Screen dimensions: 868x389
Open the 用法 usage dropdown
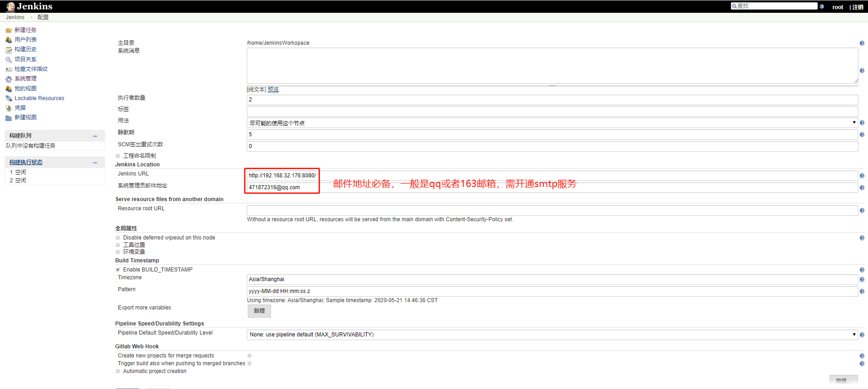coord(552,123)
